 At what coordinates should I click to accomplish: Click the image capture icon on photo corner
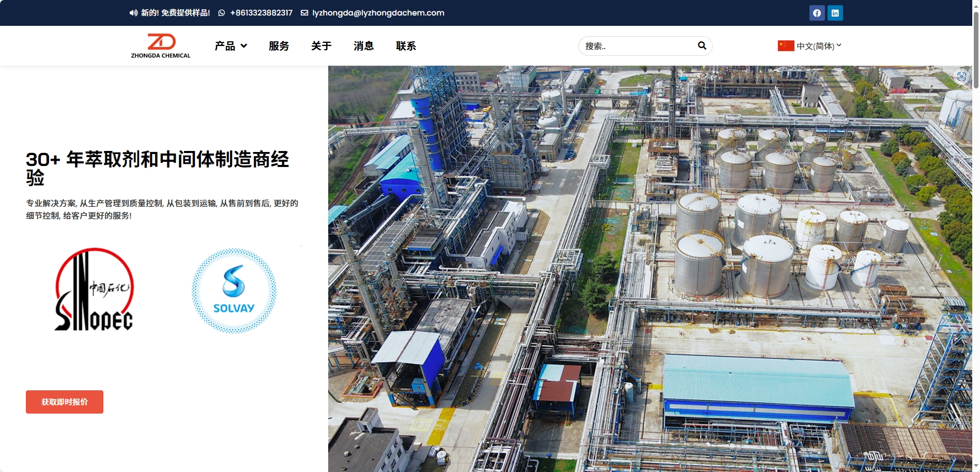961,77
